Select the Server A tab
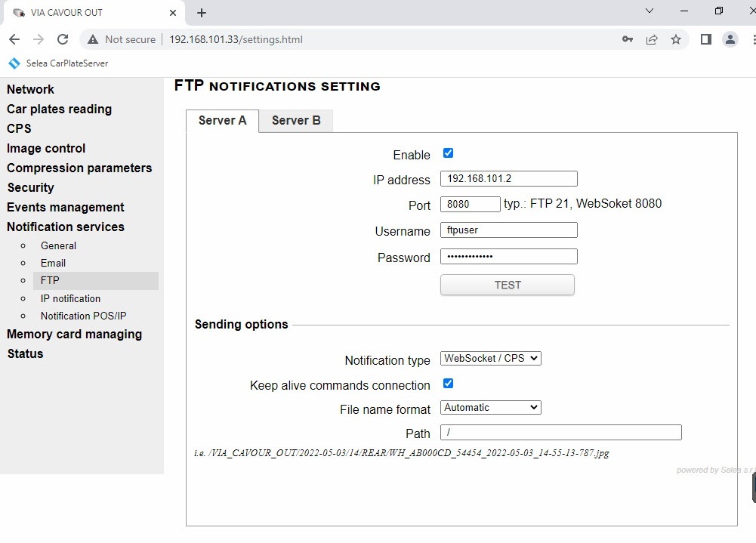The width and height of the screenshot is (756, 543). [222, 121]
